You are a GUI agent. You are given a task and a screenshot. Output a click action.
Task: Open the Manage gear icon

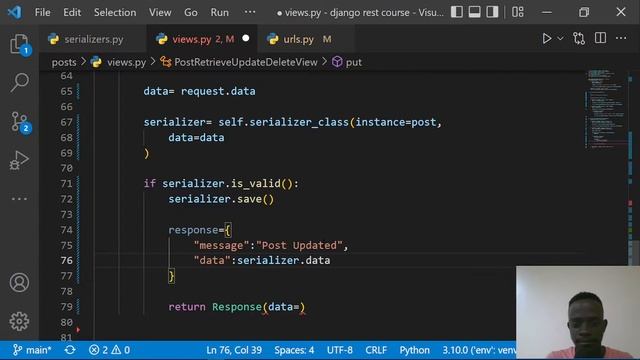pos(19,321)
